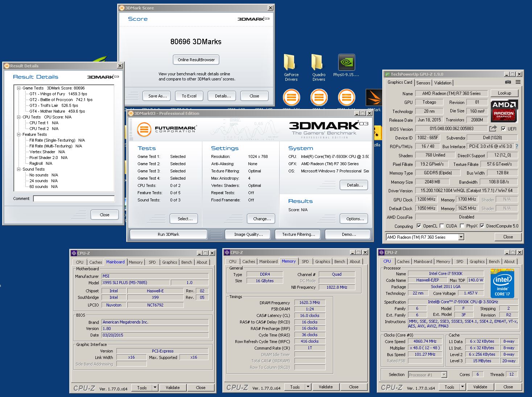Click the 1620.3 MHz DRAM Frequency value
This screenshot has height=397, width=532.
(x=310, y=302)
